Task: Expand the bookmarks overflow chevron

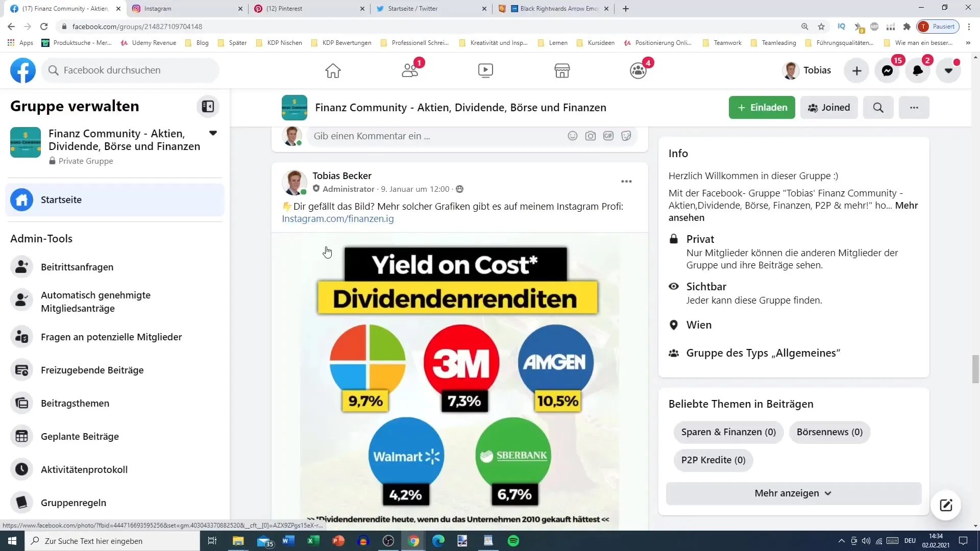Action: point(968,43)
